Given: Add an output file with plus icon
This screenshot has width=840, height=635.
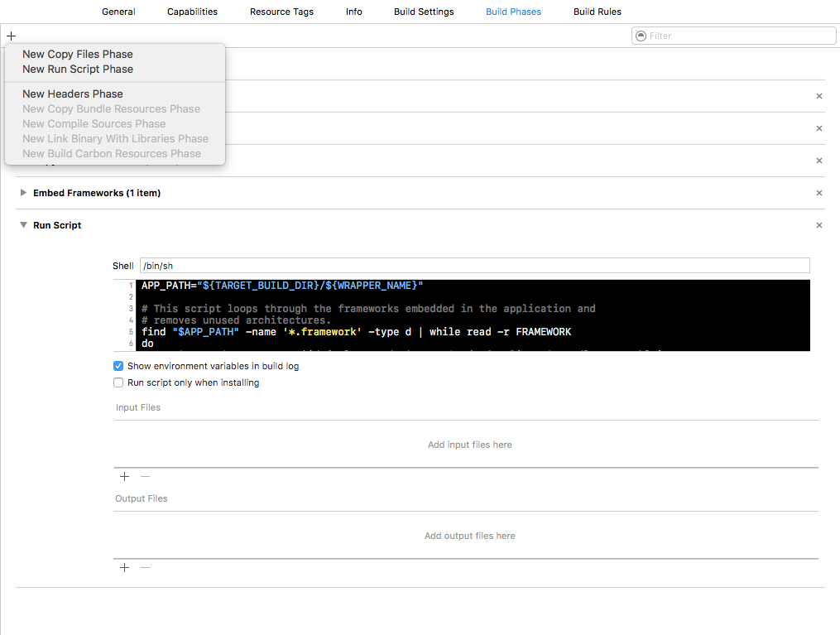Looking at the screenshot, I should [x=125, y=568].
